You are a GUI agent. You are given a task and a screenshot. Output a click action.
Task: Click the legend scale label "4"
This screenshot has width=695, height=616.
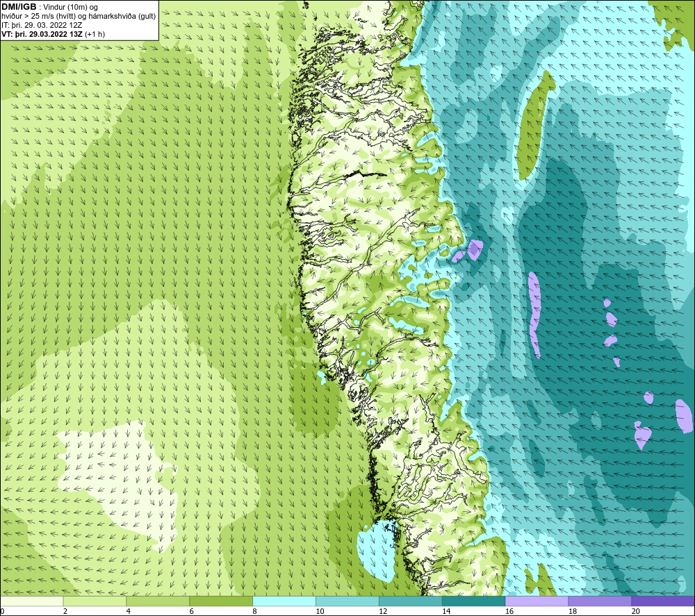[128, 611]
